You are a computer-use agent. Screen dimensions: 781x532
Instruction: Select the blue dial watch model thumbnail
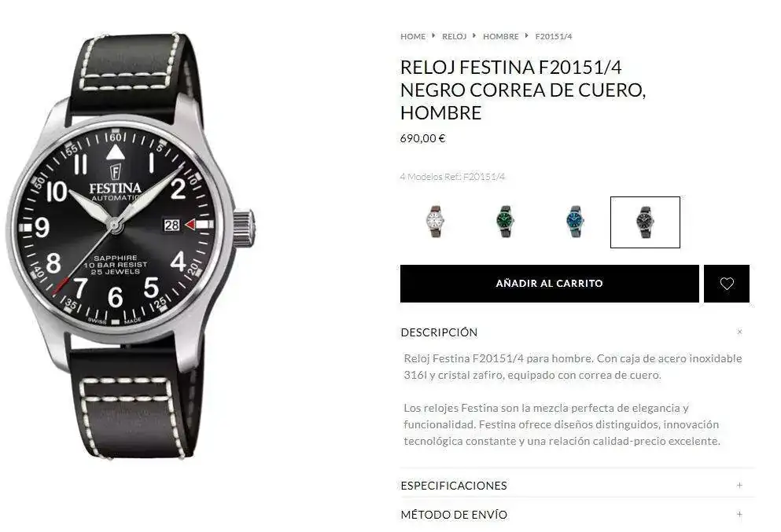pyautogui.click(x=575, y=222)
